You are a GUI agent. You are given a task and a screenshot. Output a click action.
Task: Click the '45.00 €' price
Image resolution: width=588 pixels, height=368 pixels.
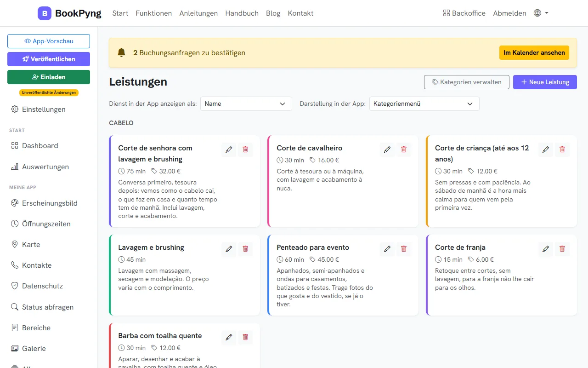[328, 259]
